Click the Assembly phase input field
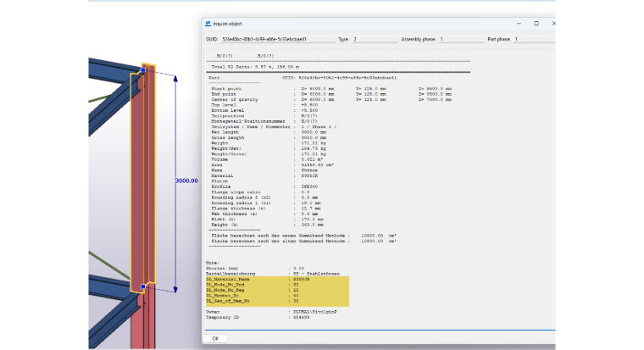Viewport: 644px width, 350px height. coord(461,40)
